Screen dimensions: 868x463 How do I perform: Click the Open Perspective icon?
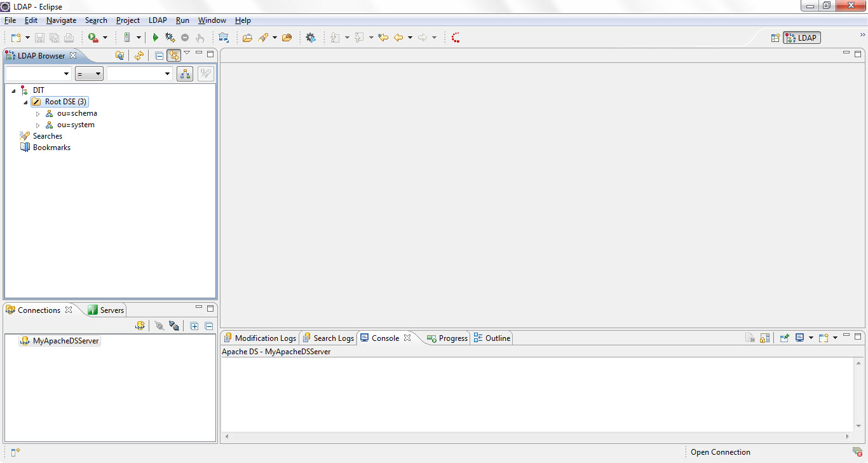pyautogui.click(x=775, y=38)
